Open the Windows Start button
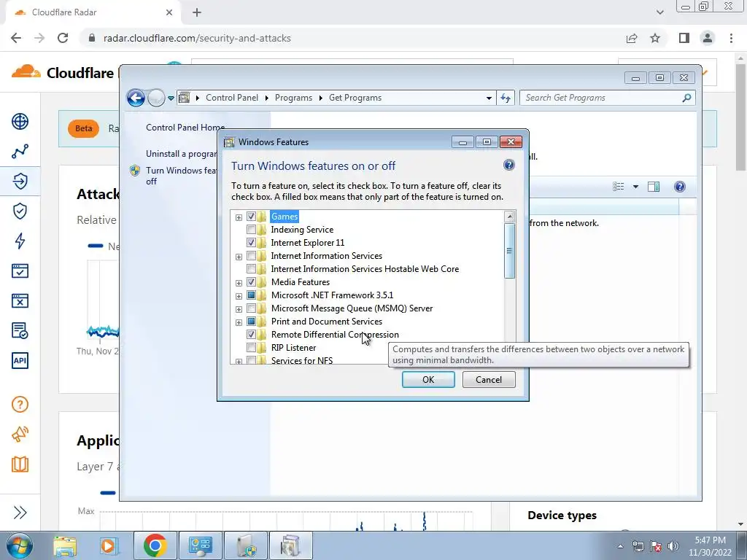This screenshot has height=560, width=747. click(x=20, y=545)
